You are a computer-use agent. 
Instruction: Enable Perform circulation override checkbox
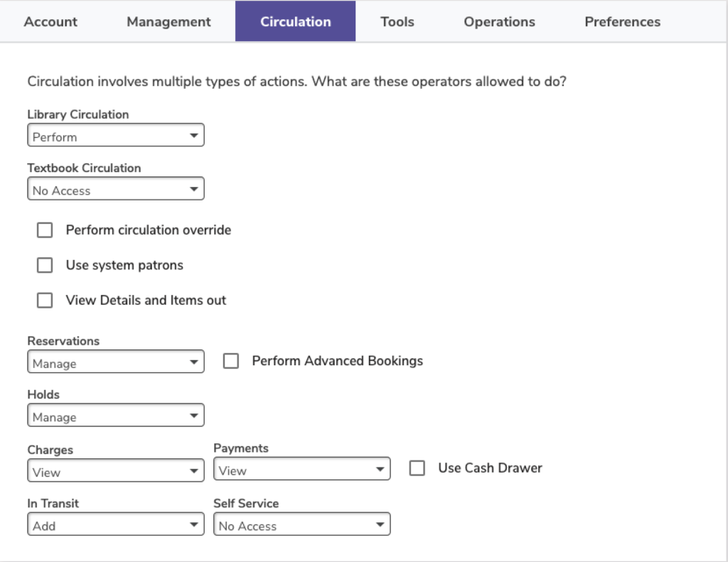point(45,230)
